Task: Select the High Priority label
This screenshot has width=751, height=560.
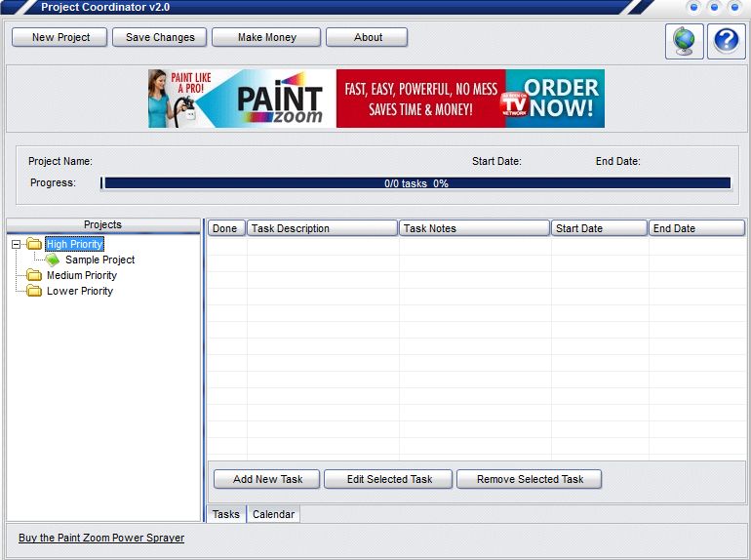Action: point(74,244)
